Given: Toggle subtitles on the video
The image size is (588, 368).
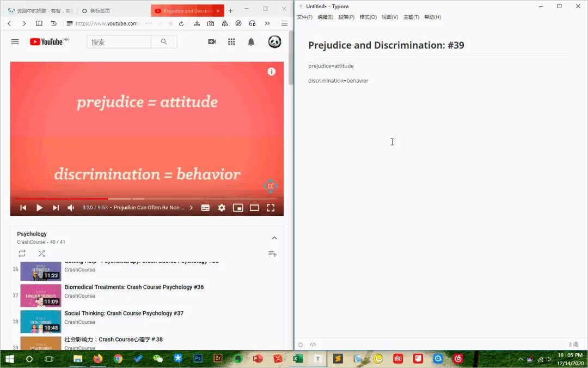Looking at the screenshot, I should point(205,208).
